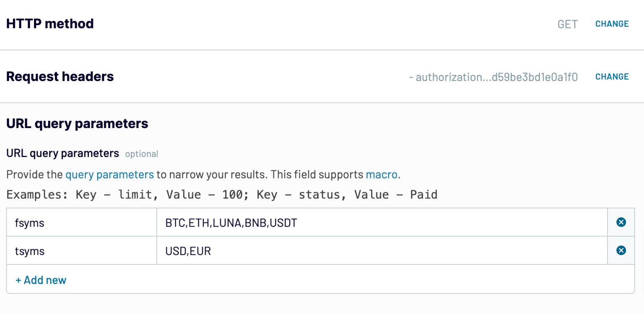Click CHANGE next to Request headers
This screenshot has height=314, width=644.
tap(612, 77)
